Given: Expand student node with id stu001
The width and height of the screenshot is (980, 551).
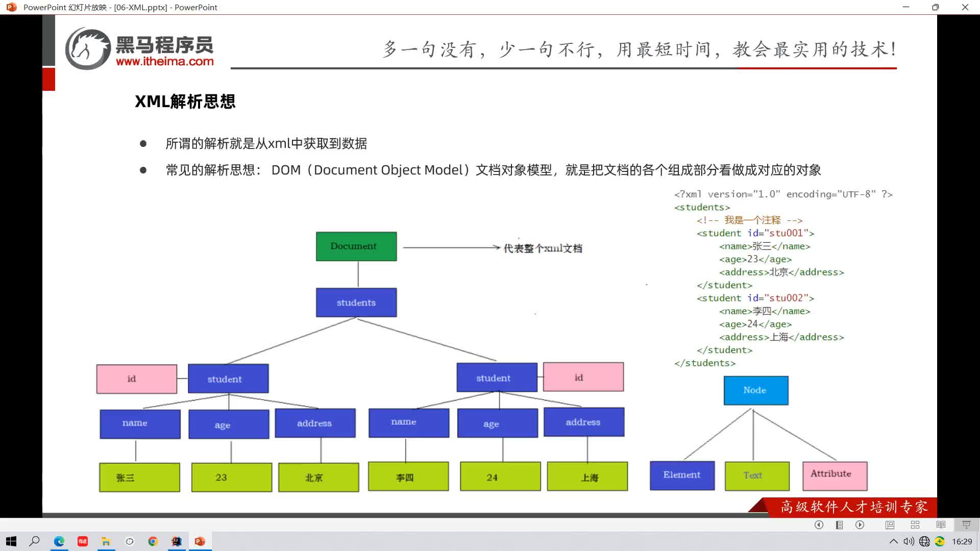Looking at the screenshot, I should [226, 378].
